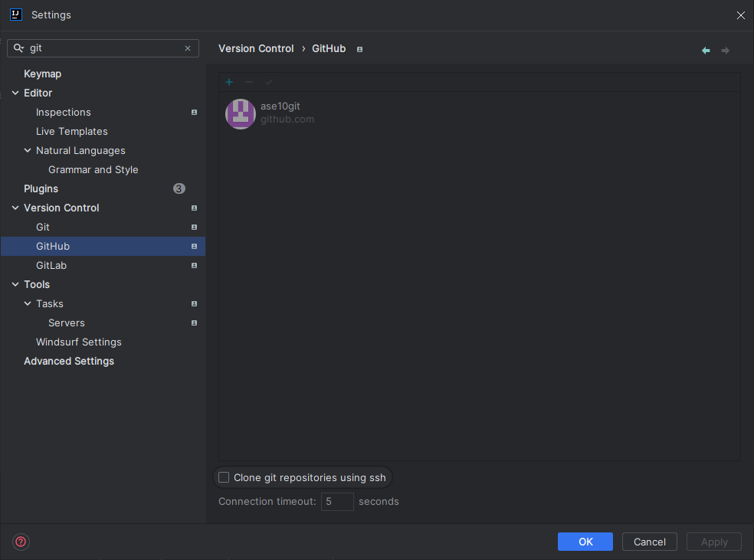Click the Plugins update count badge

click(x=179, y=188)
